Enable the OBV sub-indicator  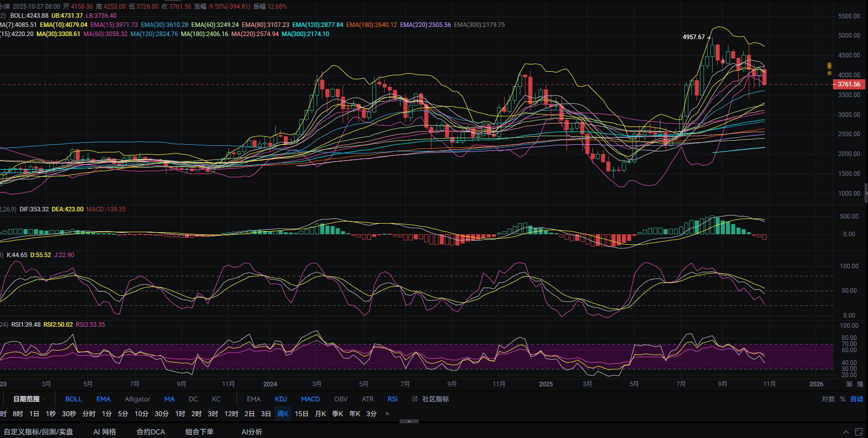pyautogui.click(x=341, y=399)
